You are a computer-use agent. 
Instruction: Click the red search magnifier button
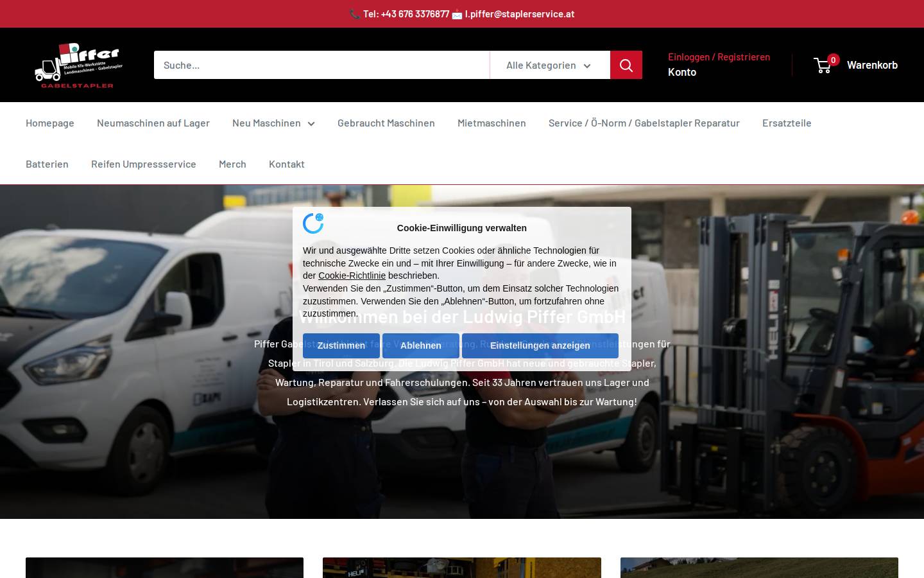(x=626, y=65)
